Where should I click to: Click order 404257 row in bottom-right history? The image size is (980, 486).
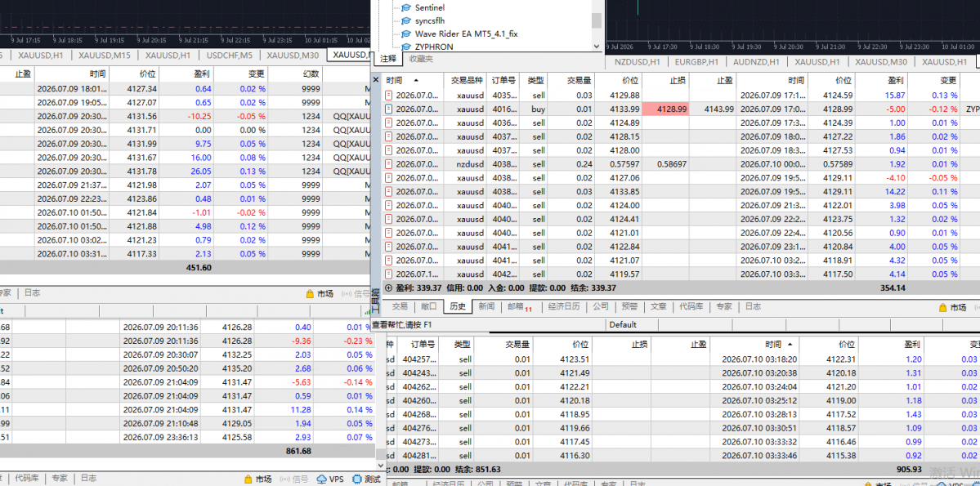click(681, 359)
